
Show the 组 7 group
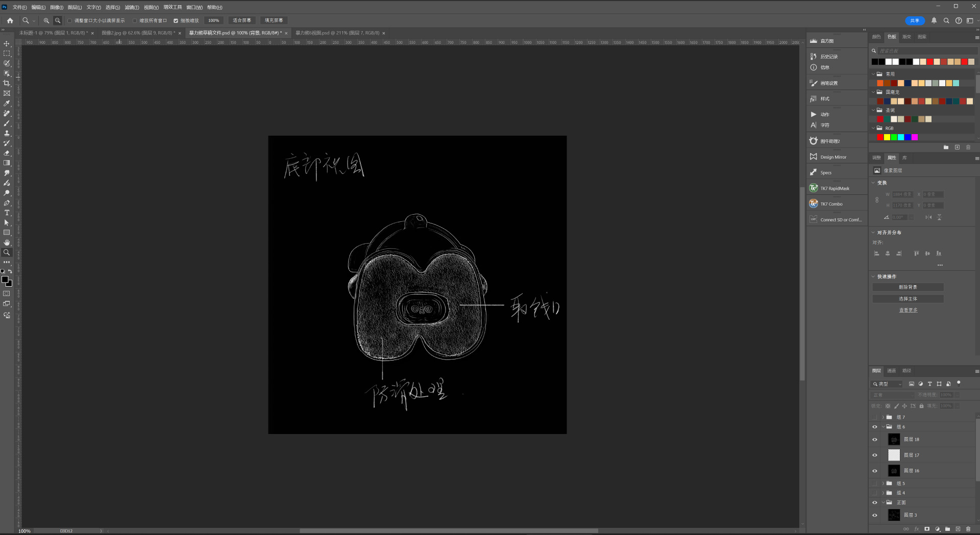pyautogui.click(x=875, y=417)
